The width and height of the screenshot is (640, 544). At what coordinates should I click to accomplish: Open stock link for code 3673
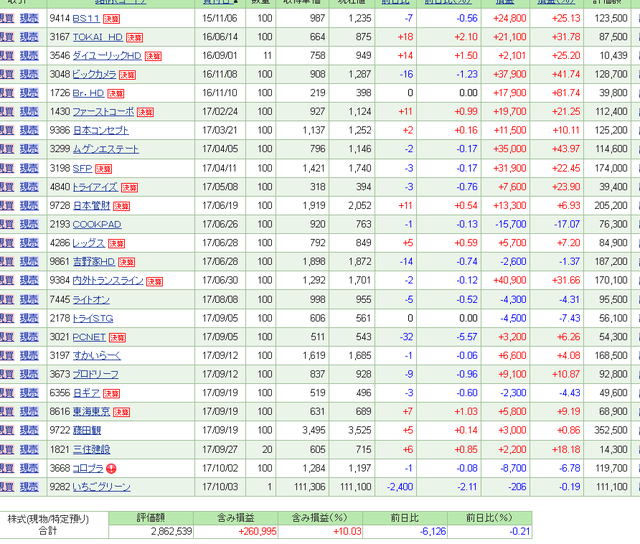(x=96, y=375)
